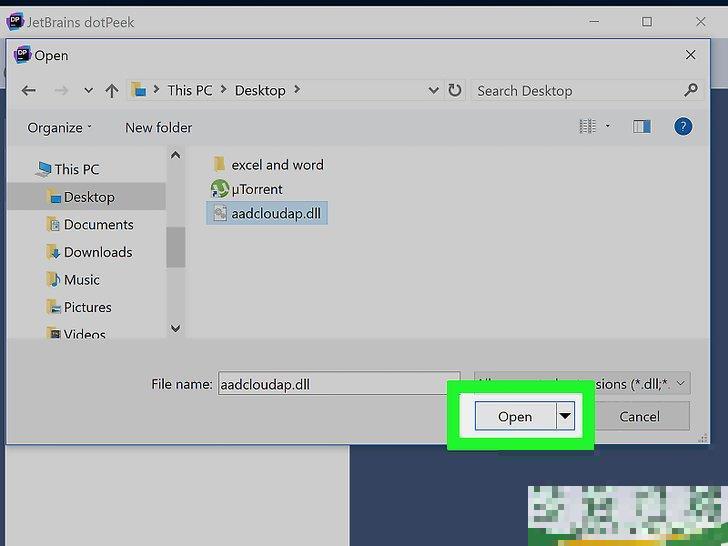
Task: Select the aadcloudap.dll file
Action: click(278, 213)
